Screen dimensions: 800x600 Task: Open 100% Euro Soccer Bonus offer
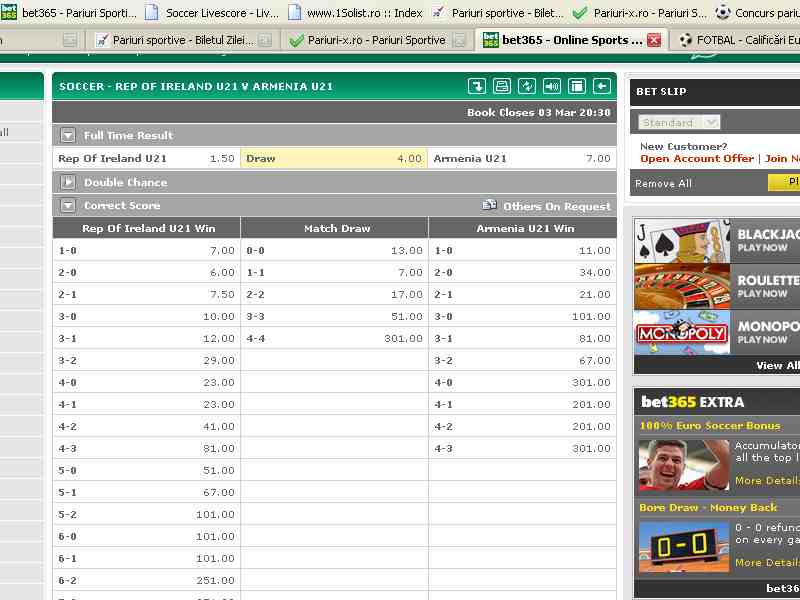(710, 426)
